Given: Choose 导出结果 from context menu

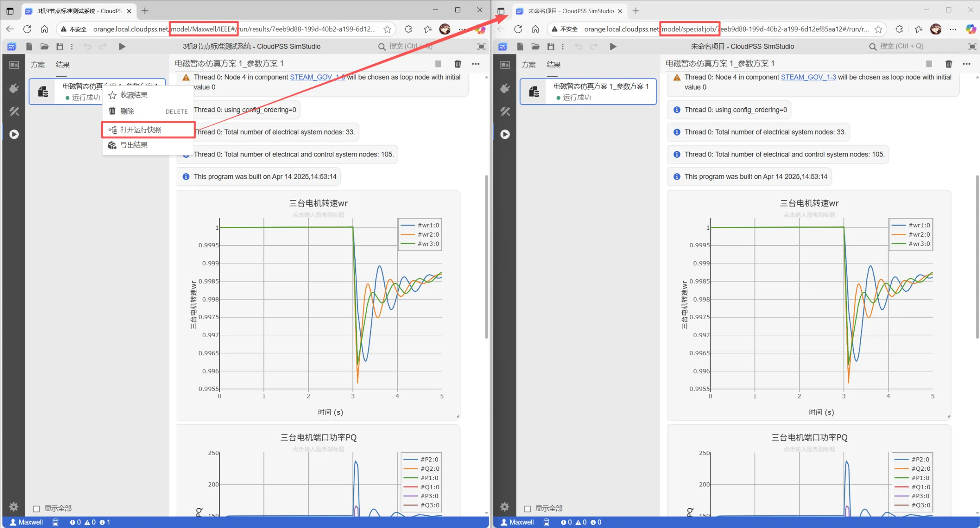Looking at the screenshot, I should [134, 145].
